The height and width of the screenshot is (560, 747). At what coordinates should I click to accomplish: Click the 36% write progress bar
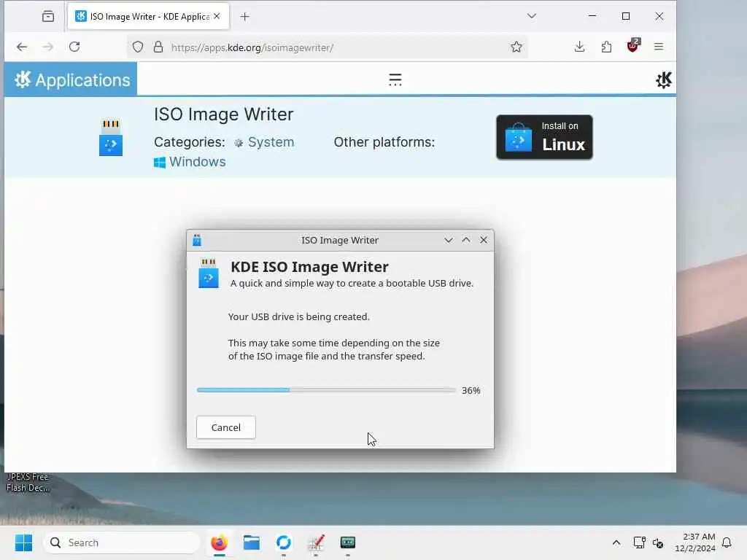tap(326, 390)
